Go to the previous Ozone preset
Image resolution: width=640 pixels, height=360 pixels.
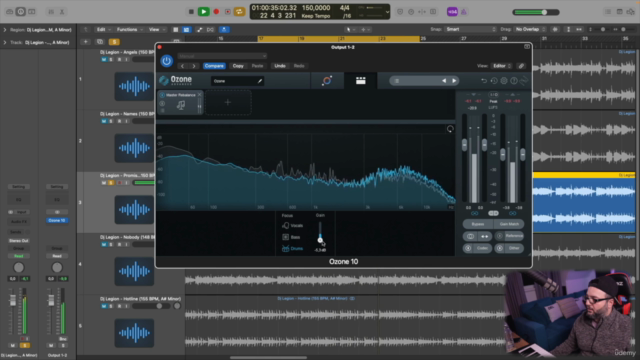pyautogui.click(x=444, y=81)
